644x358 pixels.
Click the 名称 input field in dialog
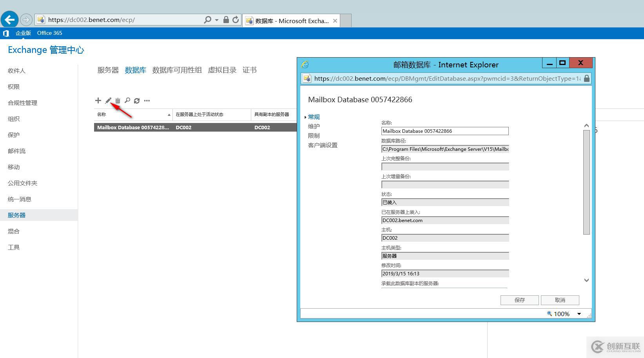[x=445, y=131]
